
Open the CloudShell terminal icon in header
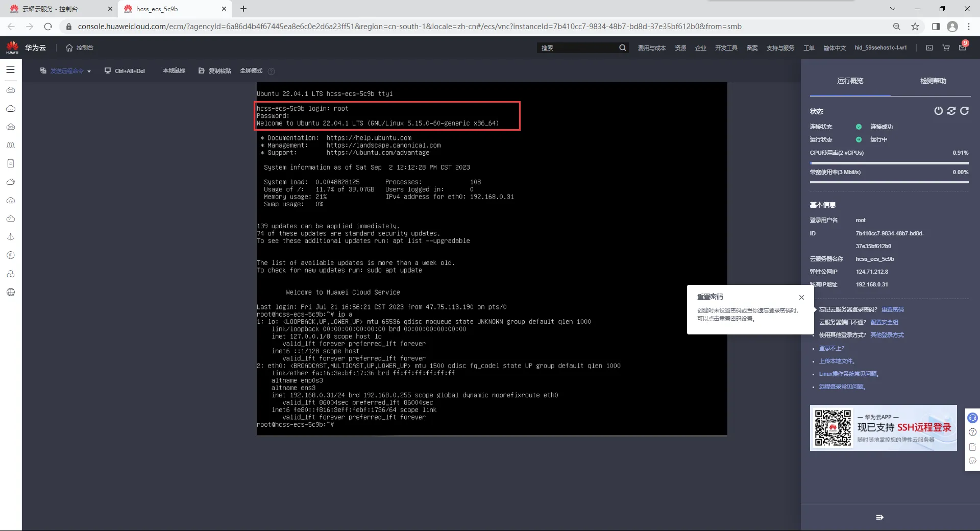(x=929, y=48)
